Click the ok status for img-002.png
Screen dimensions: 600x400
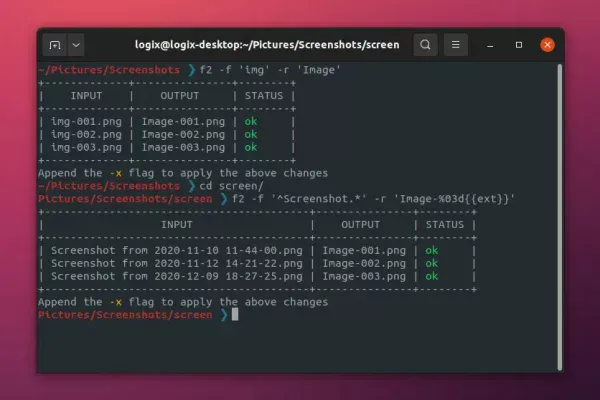tap(251, 135)
